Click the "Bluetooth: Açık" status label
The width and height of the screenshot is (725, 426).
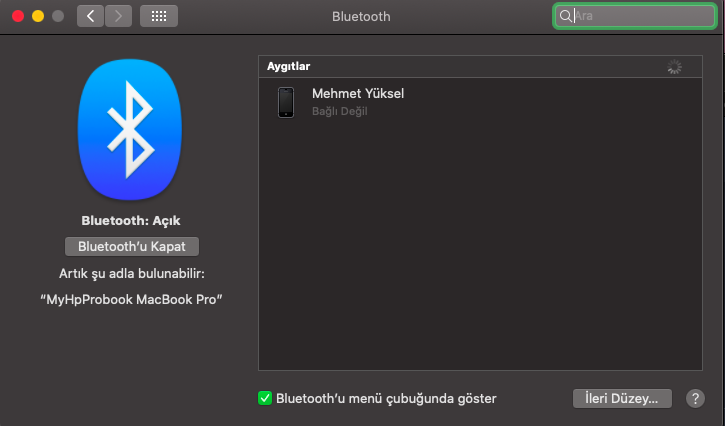coord(131,220)
